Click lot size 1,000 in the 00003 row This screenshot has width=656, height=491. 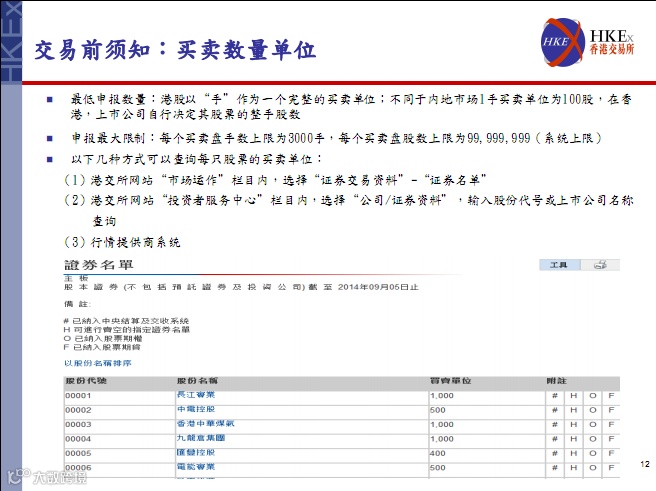point(442,425)
